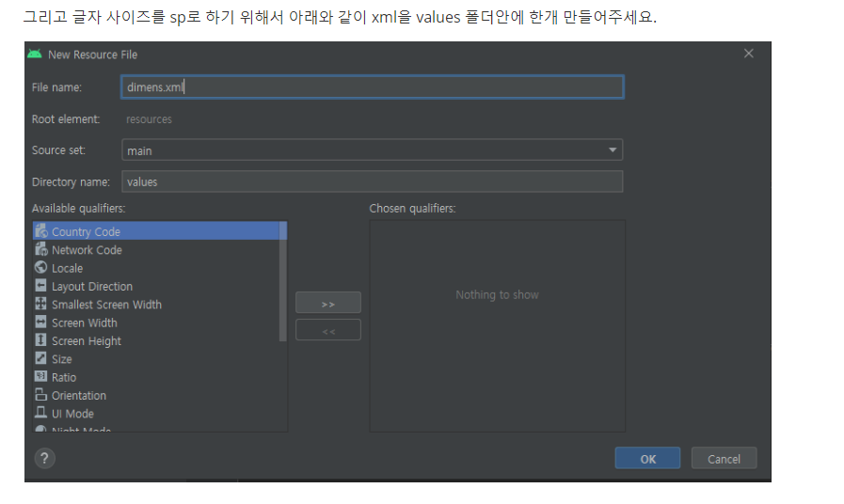844x504 pixels.
Task: Click the Chosen qualifiers empty panel
Action: 498,325
